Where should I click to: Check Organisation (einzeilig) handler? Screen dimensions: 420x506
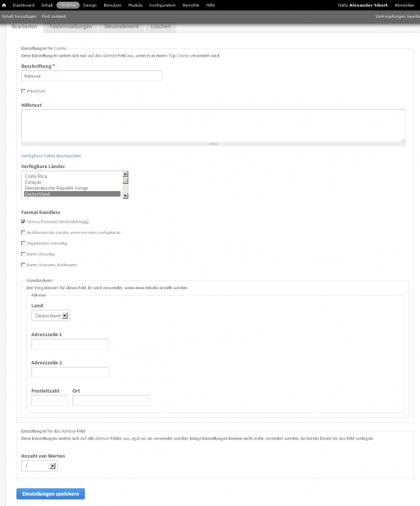tap(23, 243)
